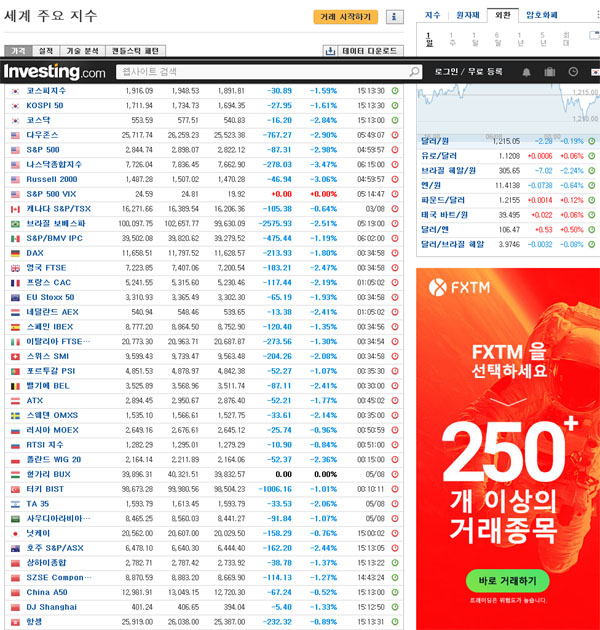
Task: Open the portfolio briefcase icon
Action: tap(549, 72)
